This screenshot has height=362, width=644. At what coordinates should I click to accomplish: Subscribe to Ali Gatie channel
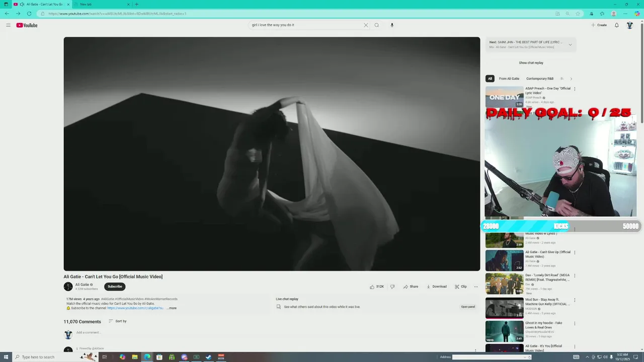pyautogui.click(x=115, y=287)
